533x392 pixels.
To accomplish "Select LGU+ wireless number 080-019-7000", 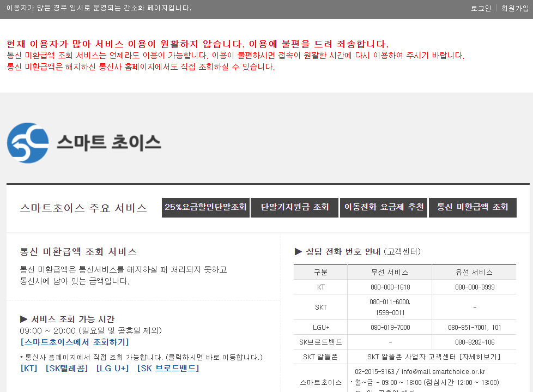I will 390,328.
